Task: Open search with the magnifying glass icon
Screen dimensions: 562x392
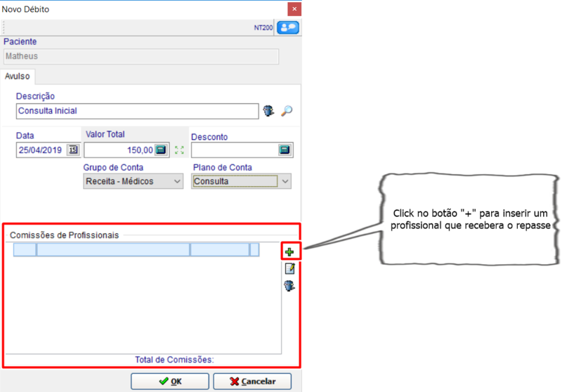Action: tap(286, 111)
